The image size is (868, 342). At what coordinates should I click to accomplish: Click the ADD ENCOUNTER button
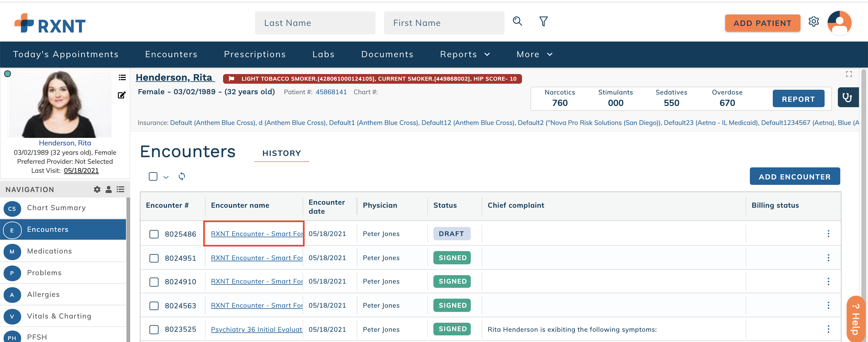[794, 176]
